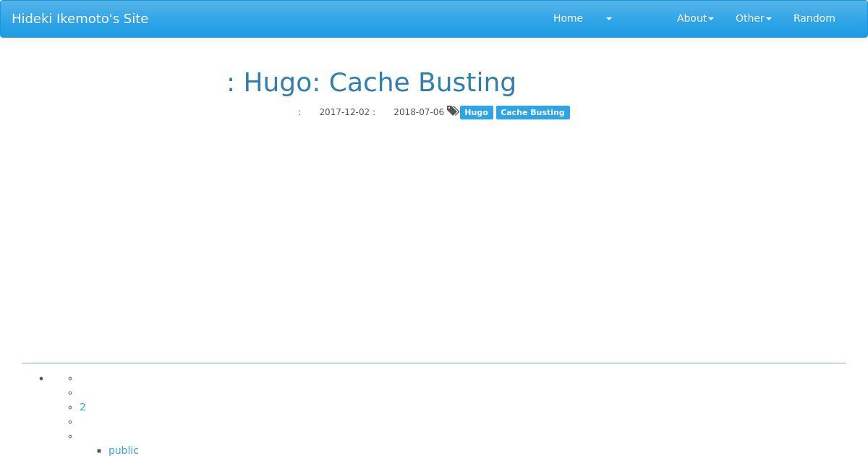This screenshot has height=456, width=868.
Task: Open the Random page link
Action: click(x=814, y=18)
